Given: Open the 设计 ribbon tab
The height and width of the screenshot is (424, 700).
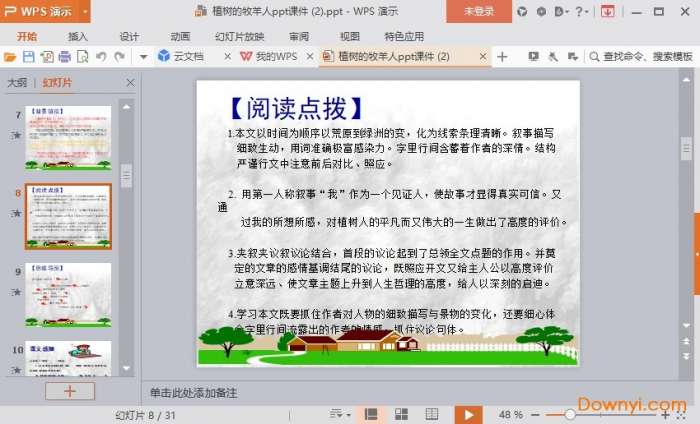Looking at the screenshot, I should tap(129, 37).
